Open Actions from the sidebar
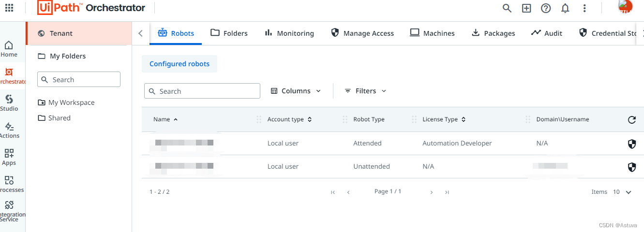Image resolution: width=644 pixels, height=232 pixels. point(9,130)
